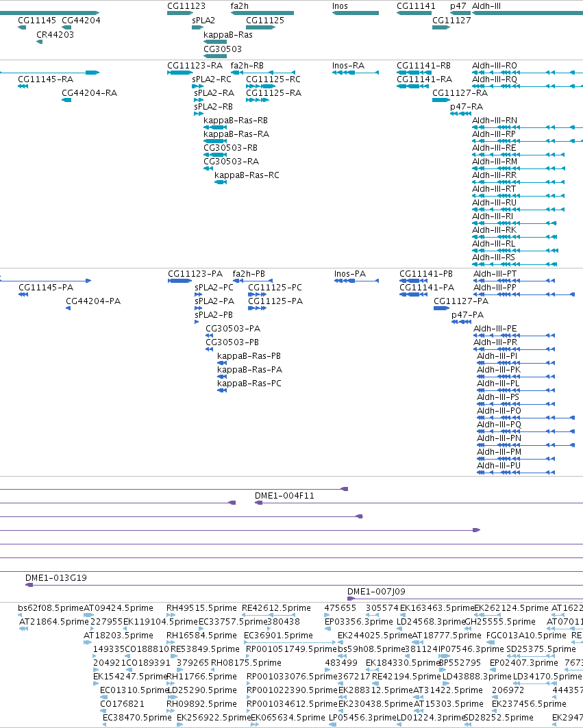Select transcript Inos-RA
Screen dimensions: 583x728
tap(349, 66)
